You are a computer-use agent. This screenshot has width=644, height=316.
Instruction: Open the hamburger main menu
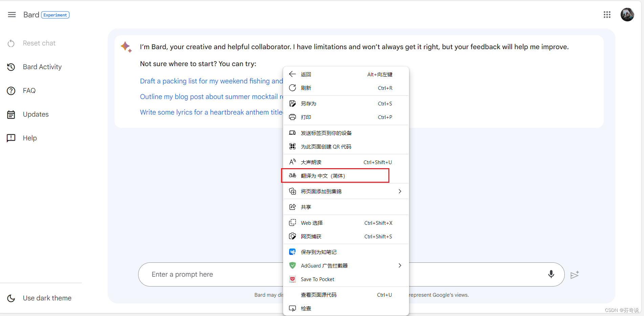coord(12,15)
